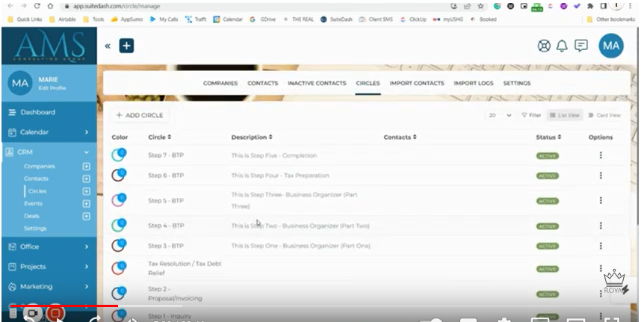Open the Calendar bookmark in bookmarks bar
Image resolution: width=644 pixels, height=322 pixels.
click(228, 19)
